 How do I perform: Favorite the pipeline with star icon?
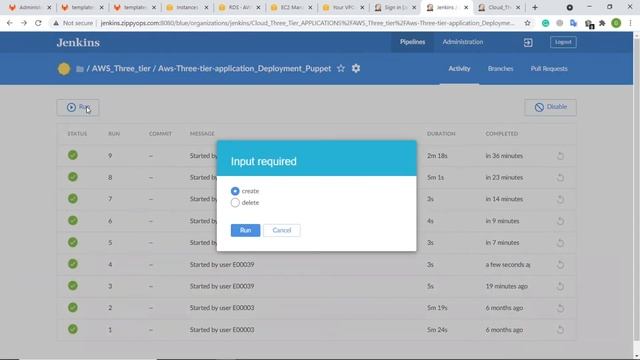click(x=341, y=69)
